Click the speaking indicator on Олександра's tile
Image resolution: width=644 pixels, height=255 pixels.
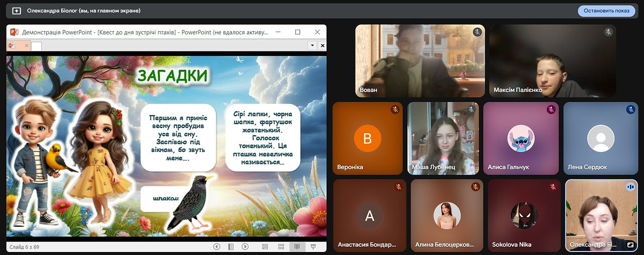coord(630,187)
